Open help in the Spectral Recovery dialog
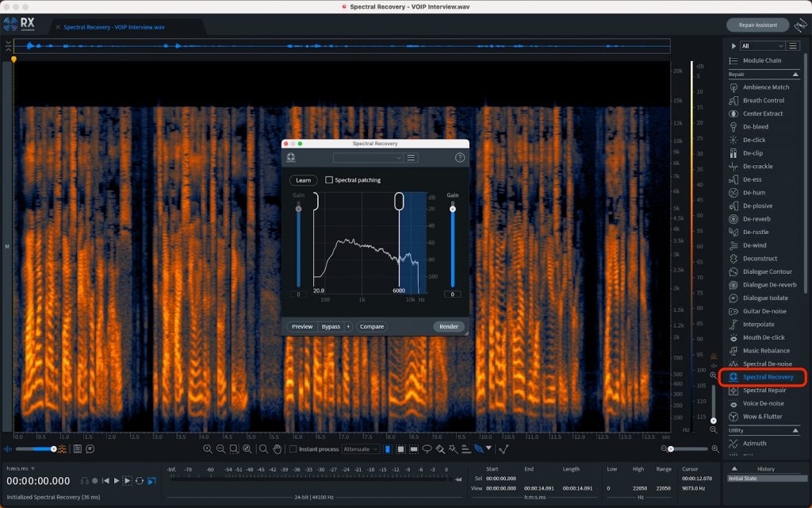The height and width of the screenshot is (508, 812). 460,158
